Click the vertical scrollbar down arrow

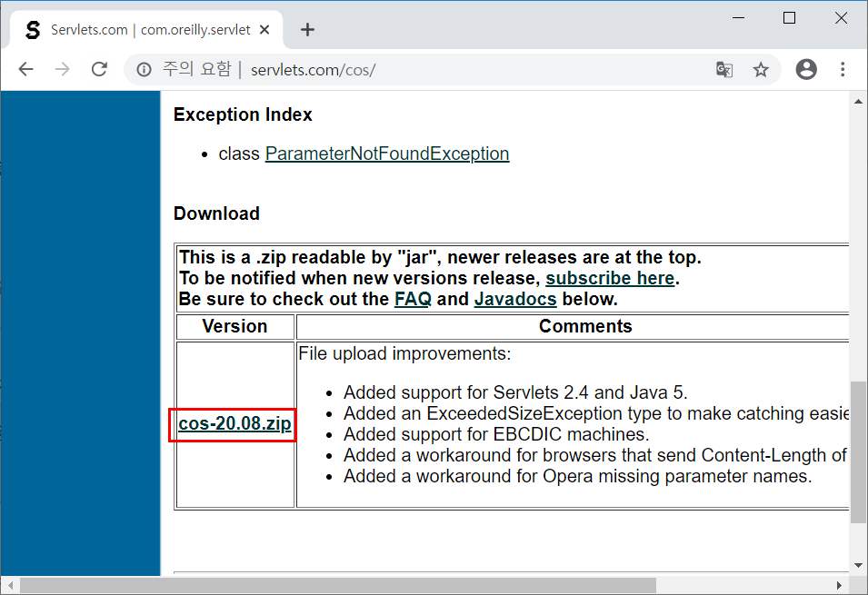point(858,565)
